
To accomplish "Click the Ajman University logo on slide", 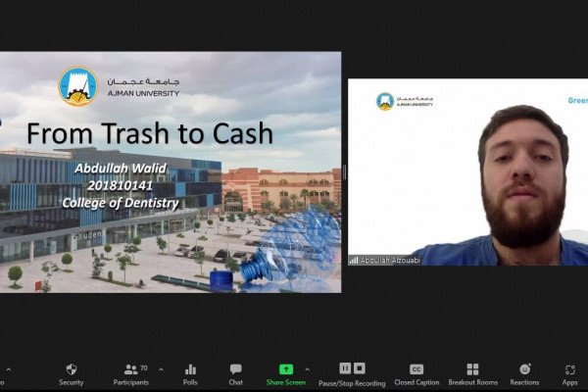I will (78, 85).
